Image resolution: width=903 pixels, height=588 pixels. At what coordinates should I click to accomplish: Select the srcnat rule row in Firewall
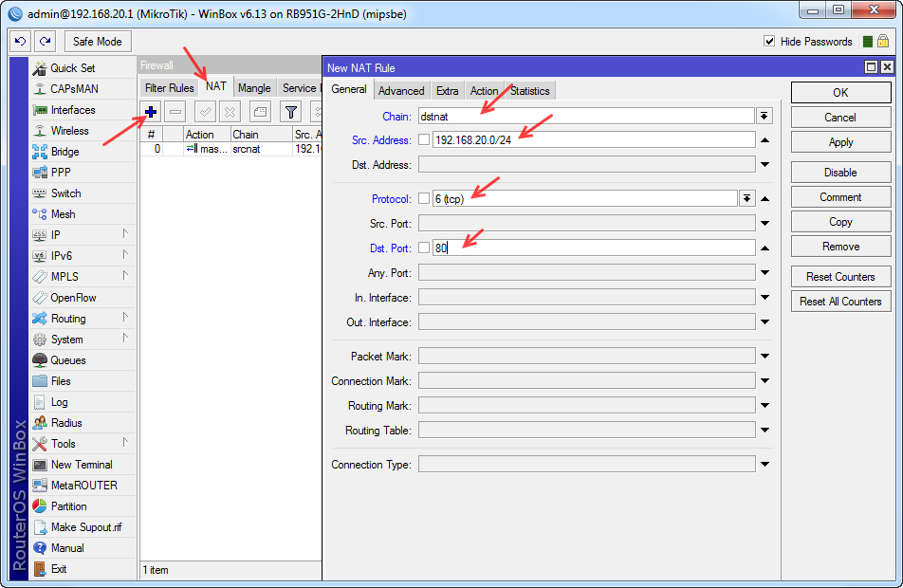click(x=230, y=149)
